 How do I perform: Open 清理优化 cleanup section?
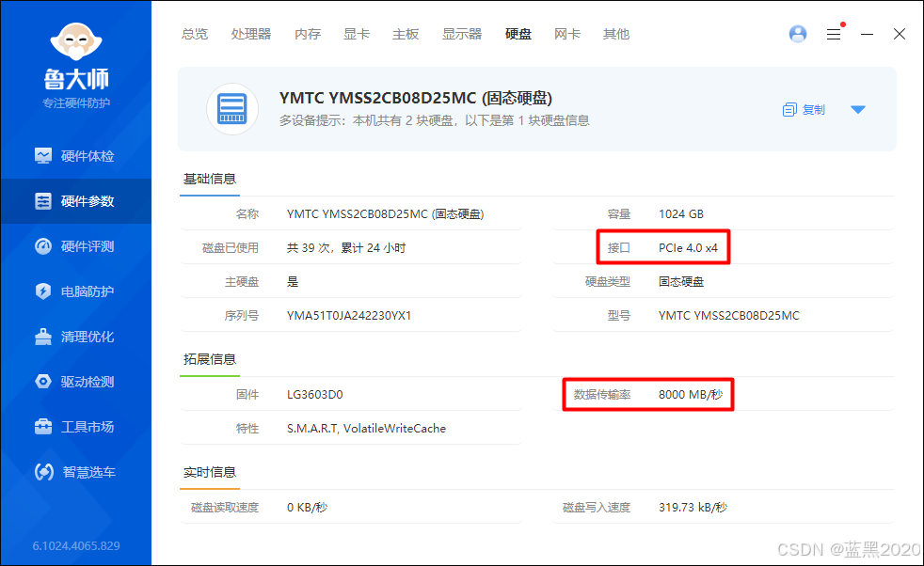[75, 337]
